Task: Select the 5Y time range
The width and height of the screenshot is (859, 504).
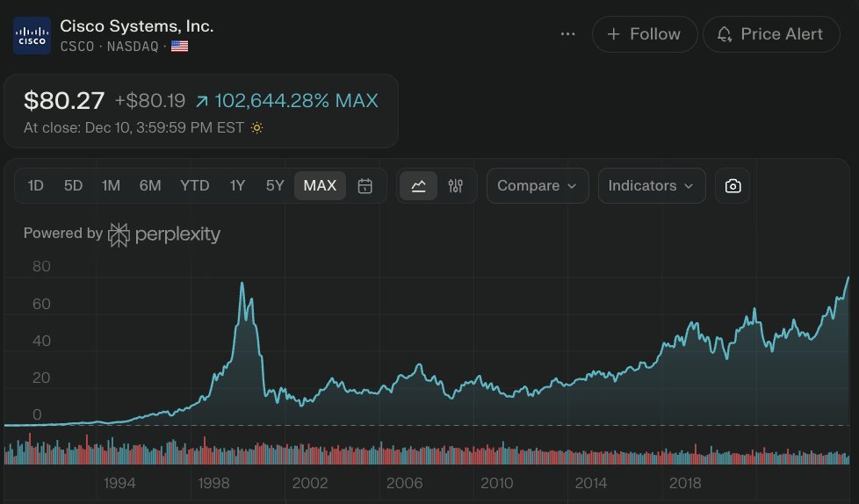Action: (x=275, y=186)
